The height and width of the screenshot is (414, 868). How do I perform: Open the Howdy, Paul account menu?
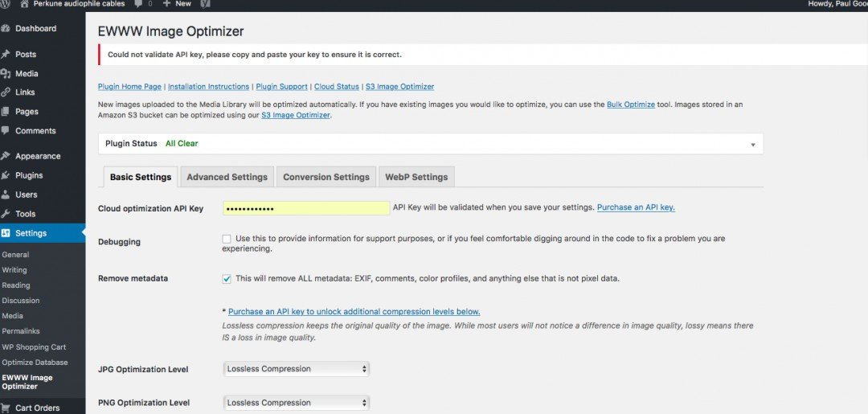point(838,4)
